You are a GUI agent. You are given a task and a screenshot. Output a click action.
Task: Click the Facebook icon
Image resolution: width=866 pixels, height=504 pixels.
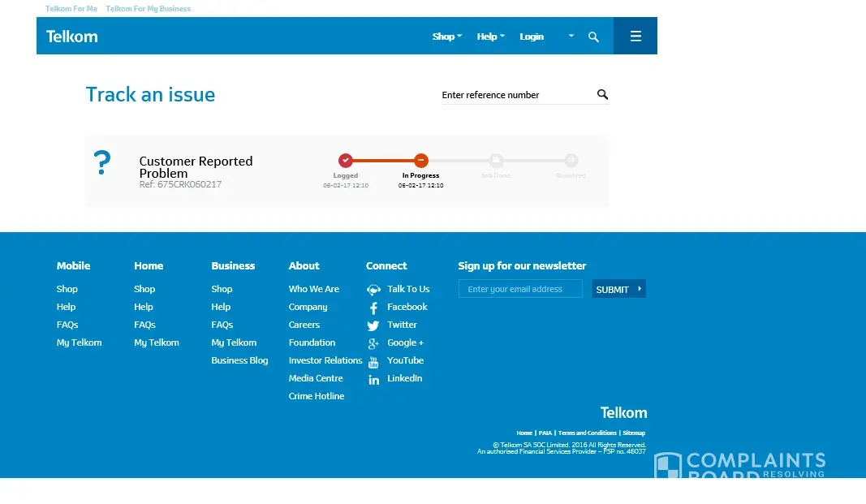pos(374,308)
